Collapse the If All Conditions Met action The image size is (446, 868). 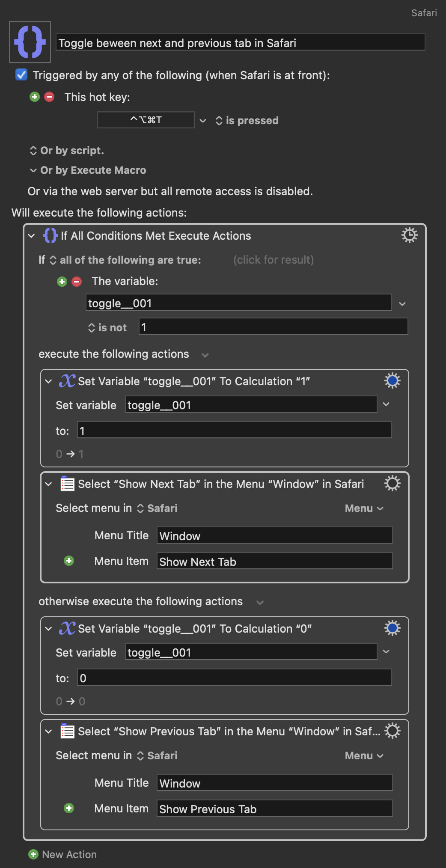[31, 236]
